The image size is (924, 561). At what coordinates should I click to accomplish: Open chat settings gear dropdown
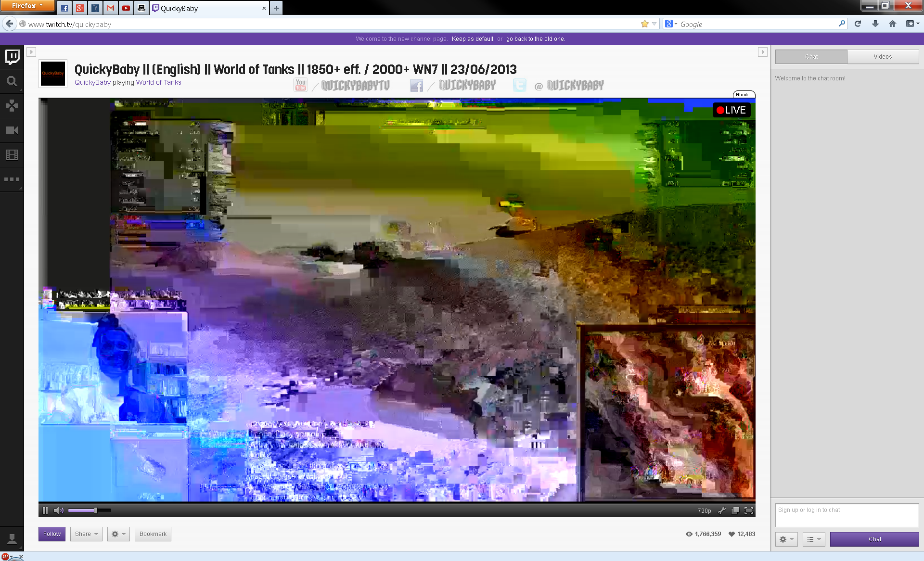coord(786,539)
